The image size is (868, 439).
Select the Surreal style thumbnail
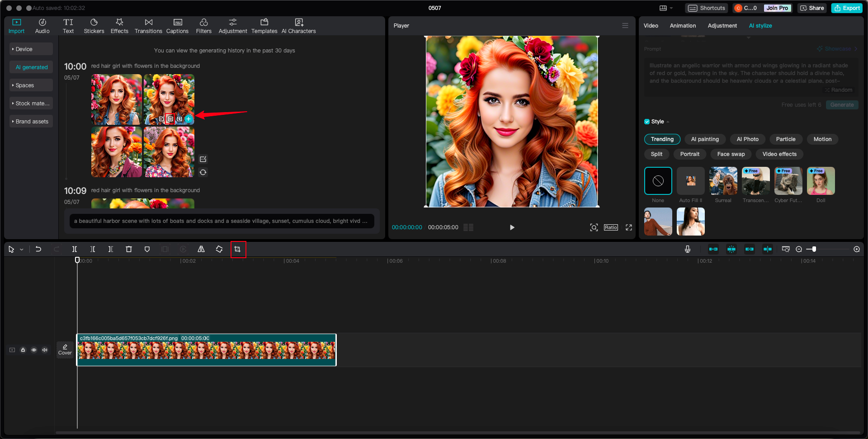723,181
